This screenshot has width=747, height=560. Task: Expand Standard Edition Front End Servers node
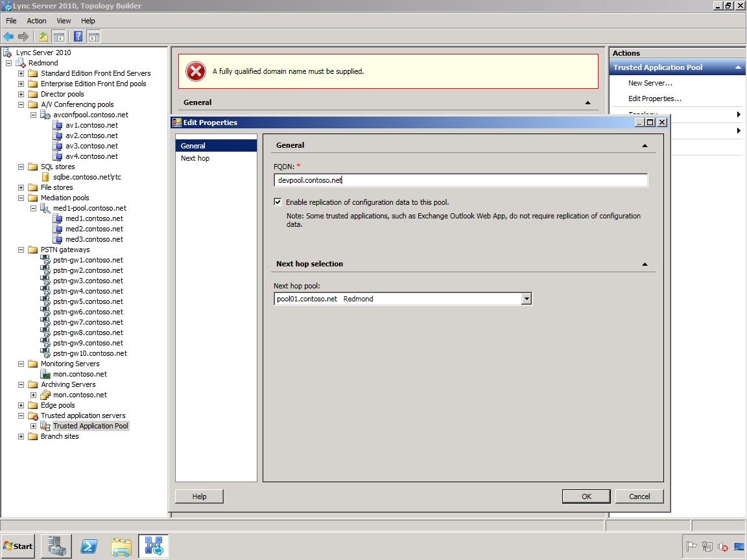(x=21, y=73)
